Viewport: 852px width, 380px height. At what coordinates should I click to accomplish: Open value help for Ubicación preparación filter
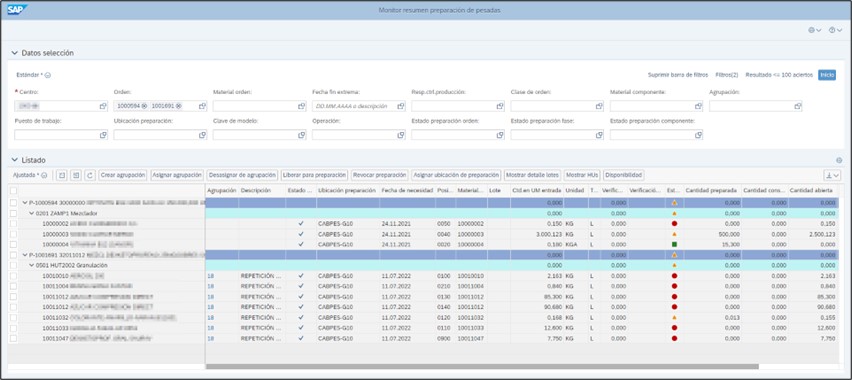click(x=202, y=135)
